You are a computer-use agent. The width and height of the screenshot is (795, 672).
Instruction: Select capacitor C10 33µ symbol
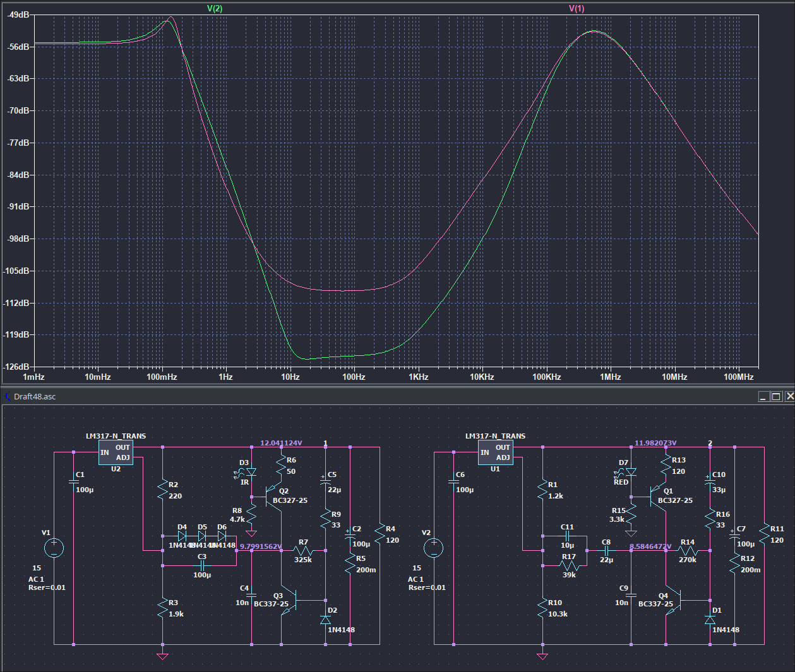pos(710,481)
